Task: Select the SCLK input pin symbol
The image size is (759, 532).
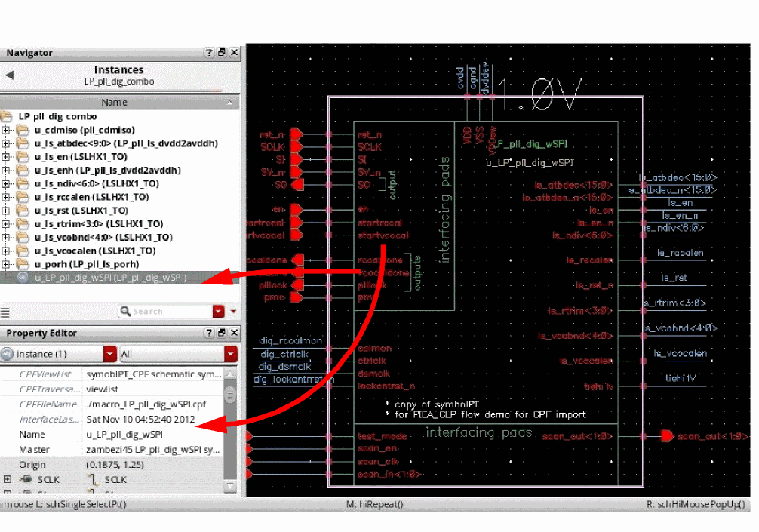Action: [297, 146]
